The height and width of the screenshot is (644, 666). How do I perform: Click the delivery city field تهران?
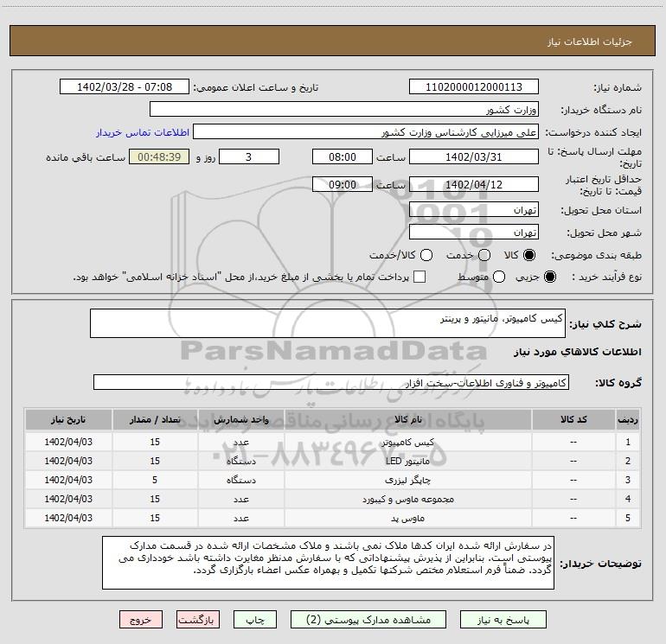tap(474, 232)
